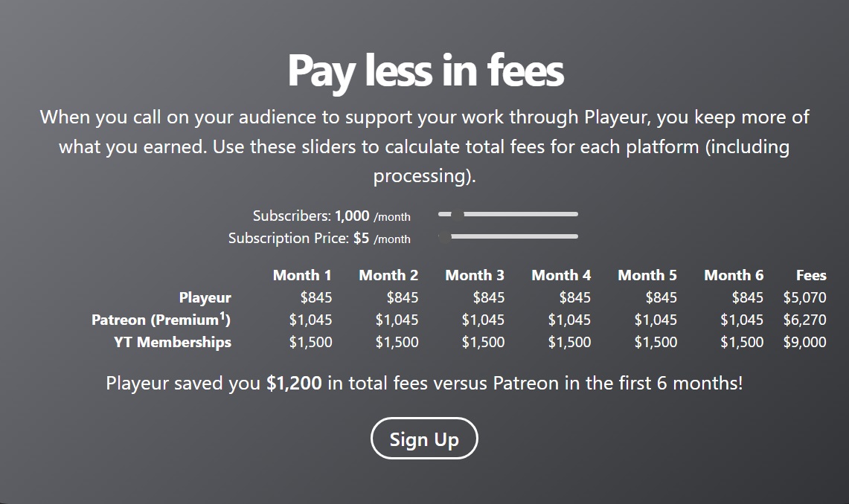Select the YT Memberships row label
This screenshot has width=849, height=504.
(173, 343)
